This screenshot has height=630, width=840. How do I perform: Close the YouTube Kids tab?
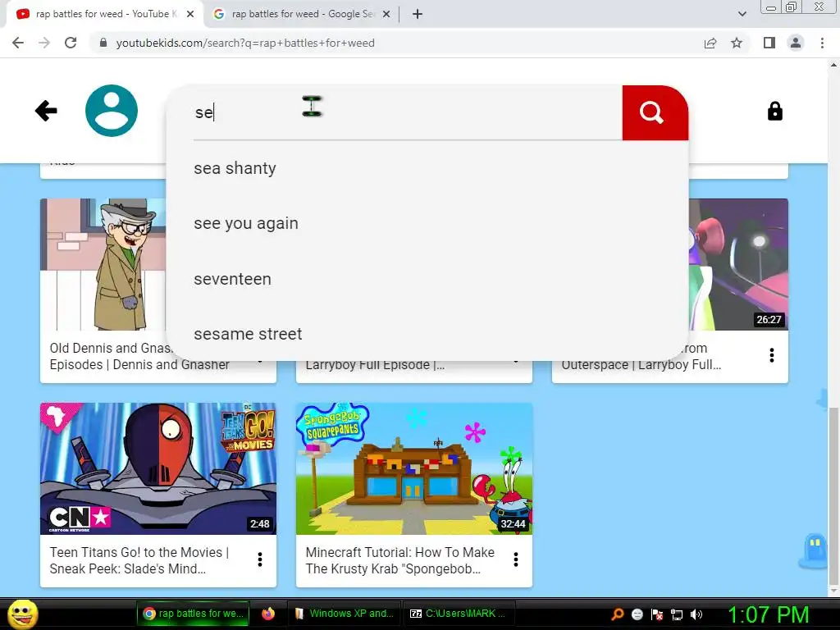click(190, 15)
